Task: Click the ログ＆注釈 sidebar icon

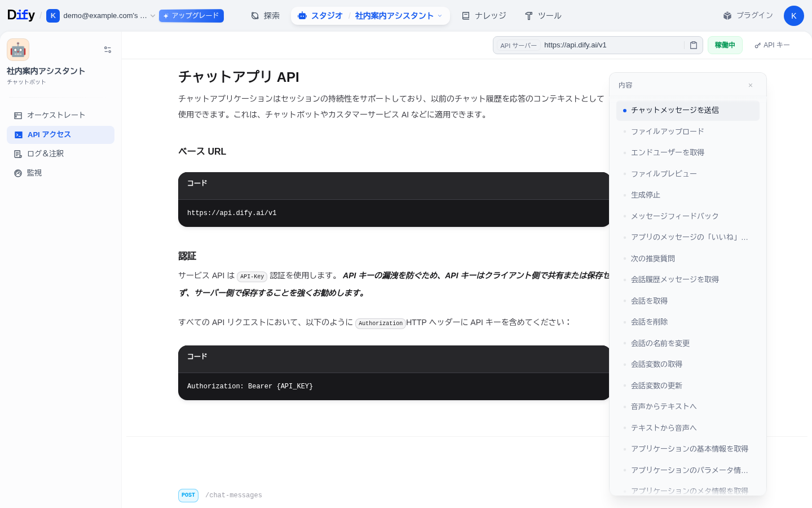Action: click(18, 154)
